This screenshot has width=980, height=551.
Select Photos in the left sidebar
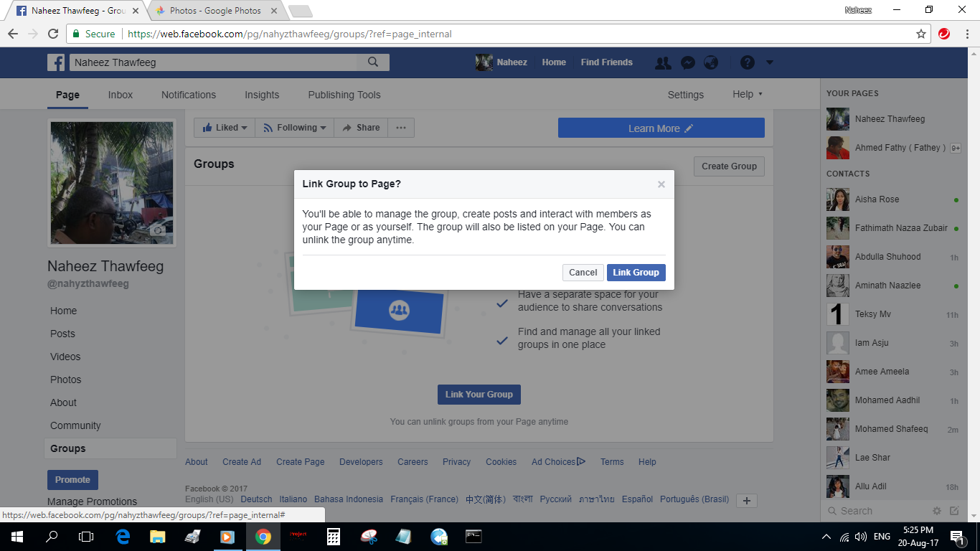coord(66,380)
